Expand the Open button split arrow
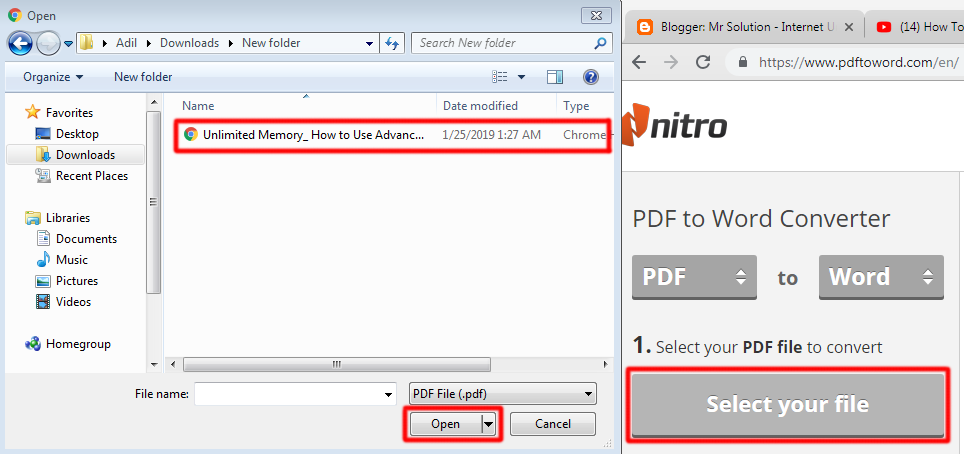 point(489,424)
